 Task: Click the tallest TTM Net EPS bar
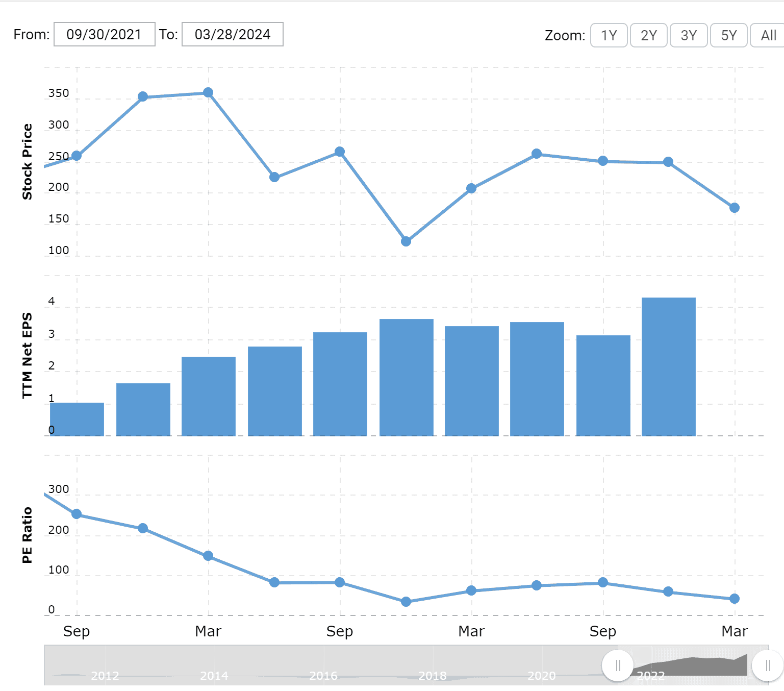668,366
